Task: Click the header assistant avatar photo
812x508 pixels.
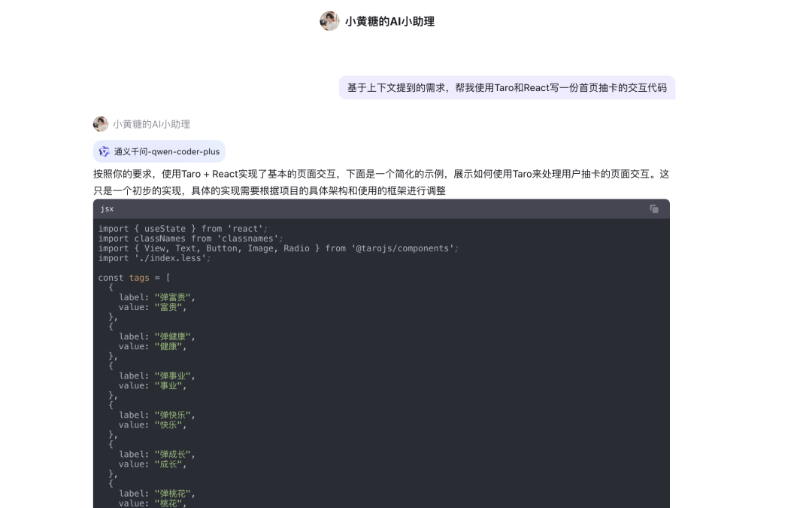Action: pos(329,21)
